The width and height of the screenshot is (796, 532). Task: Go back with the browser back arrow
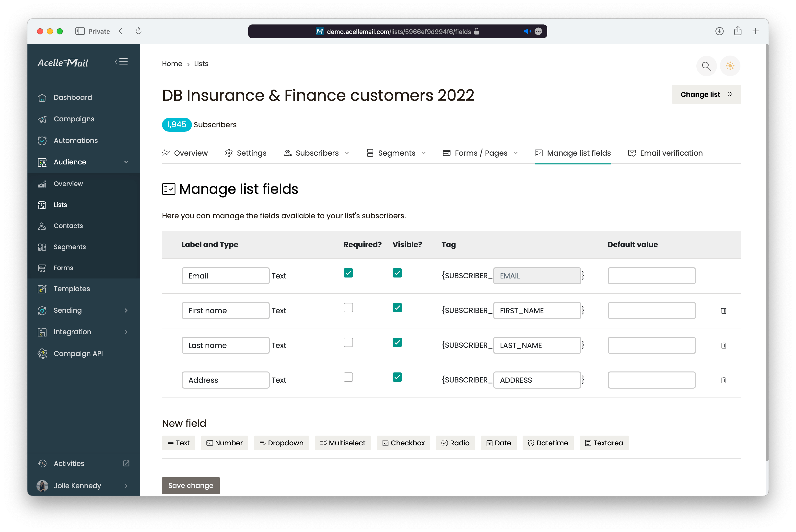tap(121, 31)
